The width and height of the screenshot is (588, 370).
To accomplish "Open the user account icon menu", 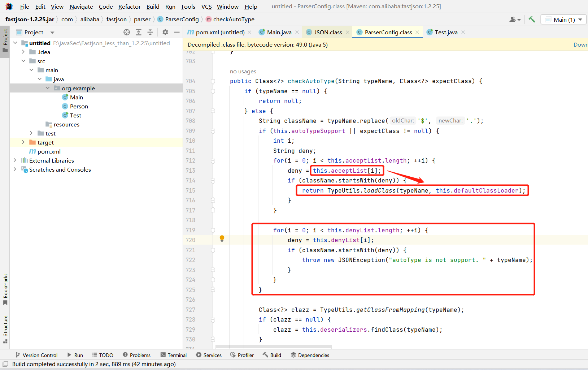I will (515, 20).
